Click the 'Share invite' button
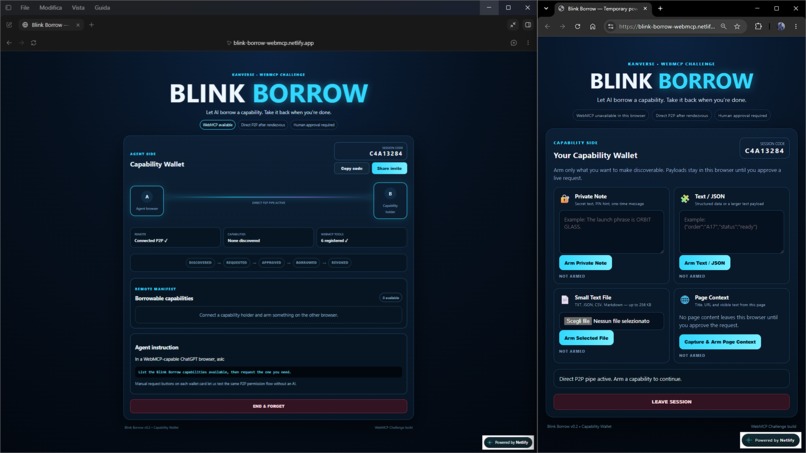The height and width of the screenshot is (453, 806). [x=389, y=168]
